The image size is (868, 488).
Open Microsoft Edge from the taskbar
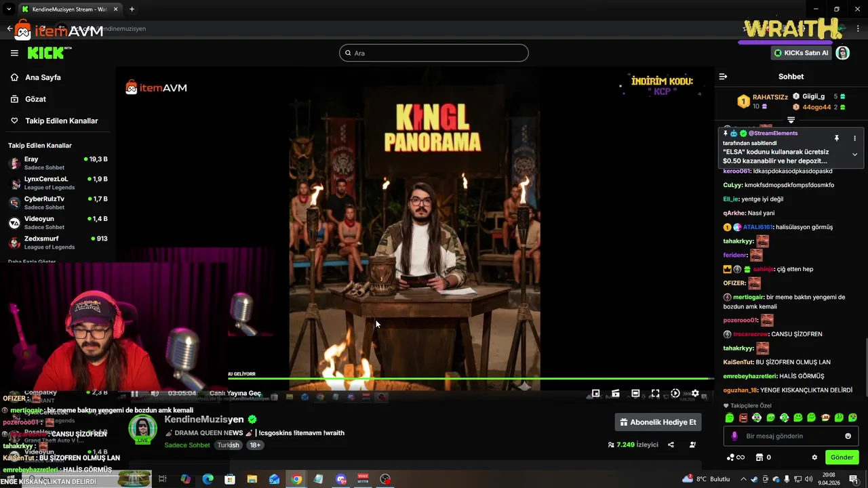coord(208,479)
